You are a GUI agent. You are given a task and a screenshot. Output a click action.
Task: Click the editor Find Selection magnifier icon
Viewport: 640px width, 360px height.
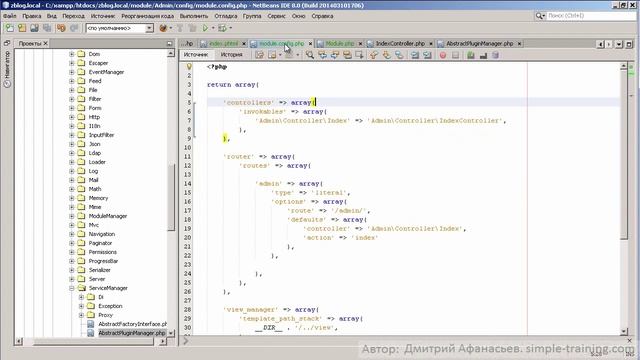coord(310,55)
